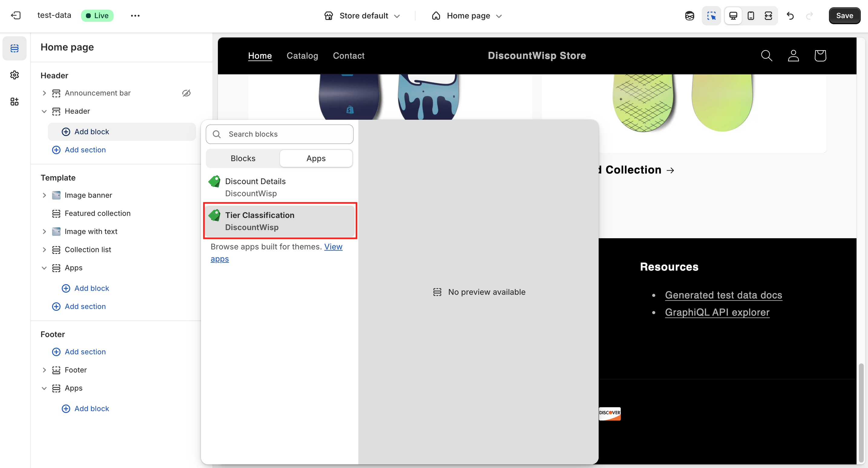868x468 pixels.
Task: Expand the Image banner section
Action: [x=44, y=195]
